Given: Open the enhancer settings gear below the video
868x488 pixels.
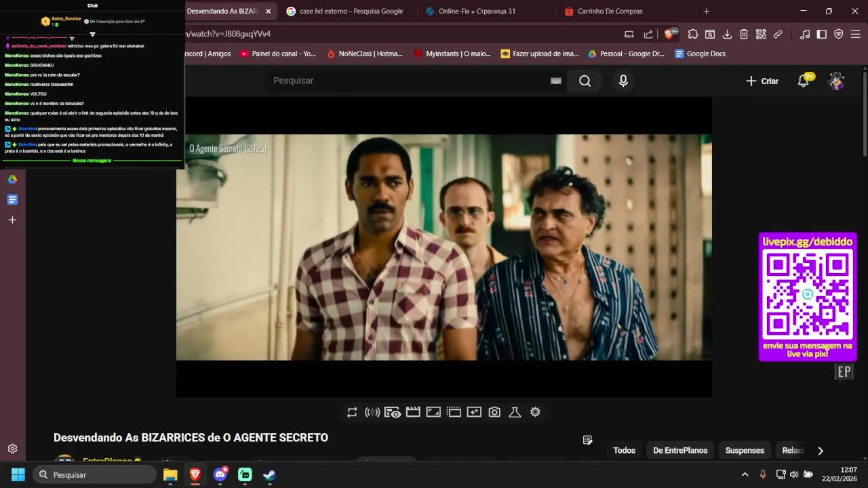Looking at the screenshot, I should click(535, 412).
